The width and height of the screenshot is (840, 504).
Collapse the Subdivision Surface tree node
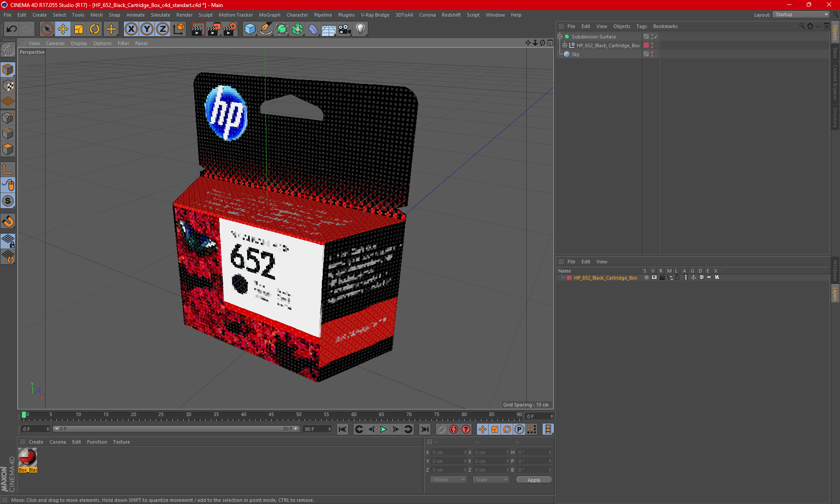point(560,37)
